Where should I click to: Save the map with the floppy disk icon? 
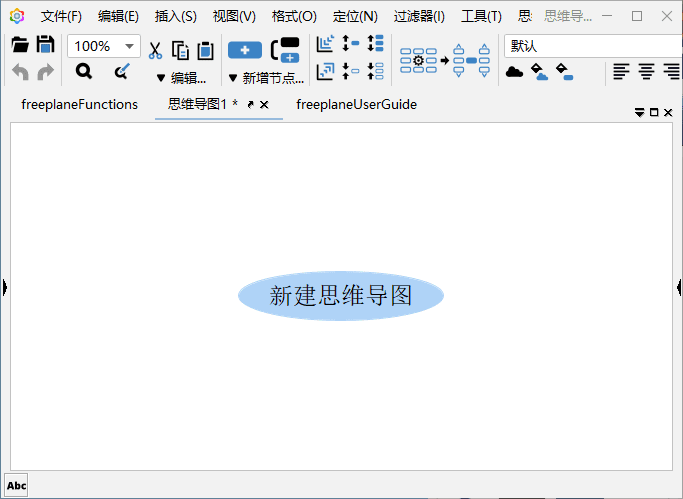point(45,45)
